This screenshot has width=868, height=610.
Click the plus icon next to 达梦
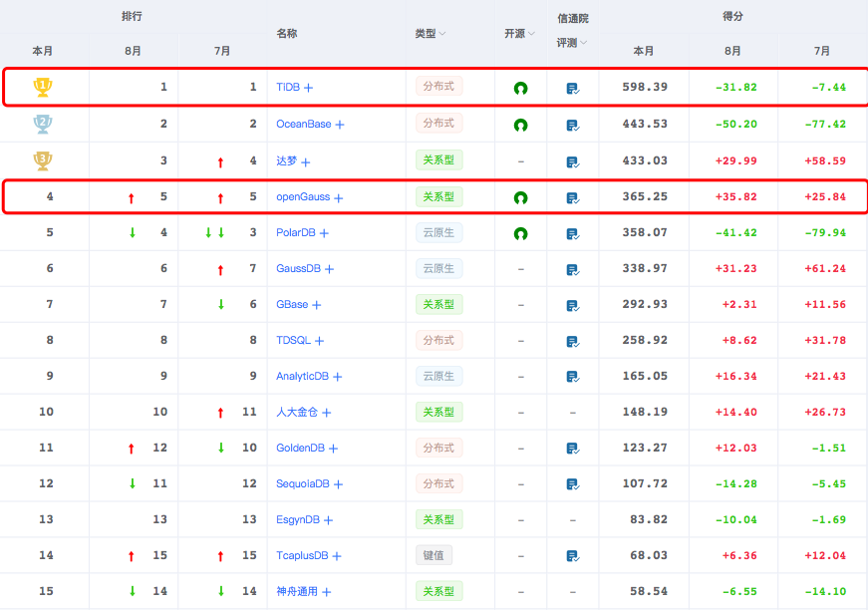[x=306, y=162]
